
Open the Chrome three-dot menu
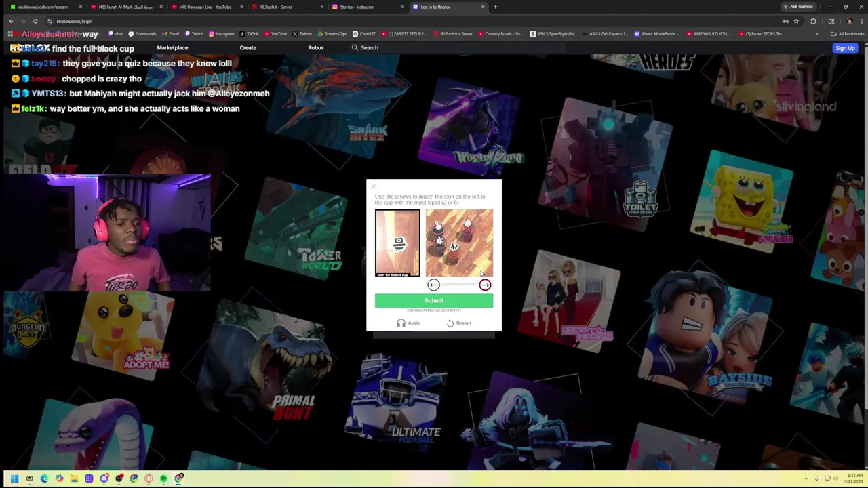click(x=861, y=21)
